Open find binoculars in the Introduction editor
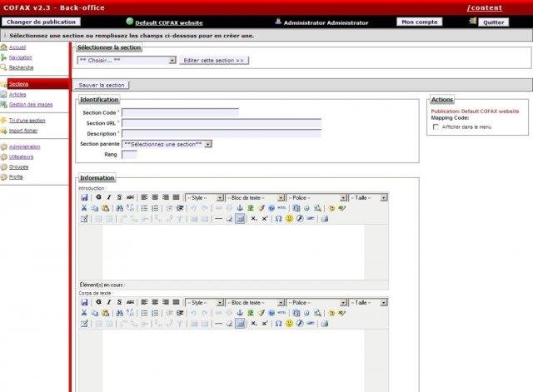This screenshot has width=533, height=392. click(119, 208)
